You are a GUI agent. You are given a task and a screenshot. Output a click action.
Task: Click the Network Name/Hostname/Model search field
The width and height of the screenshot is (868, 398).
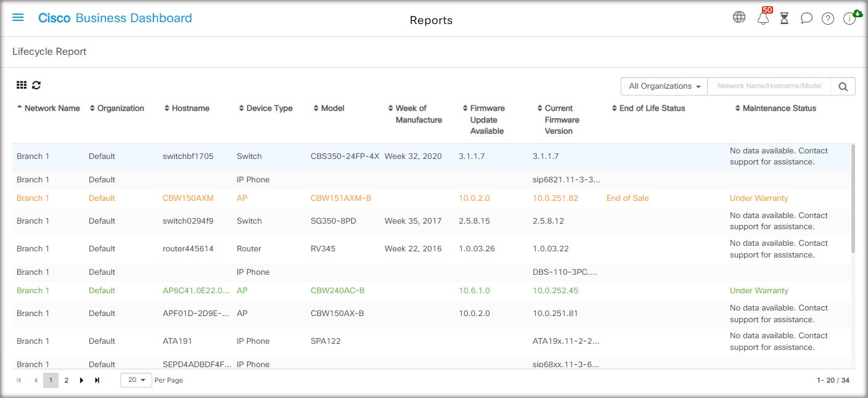pyautogui.click(x=769, y=87)
